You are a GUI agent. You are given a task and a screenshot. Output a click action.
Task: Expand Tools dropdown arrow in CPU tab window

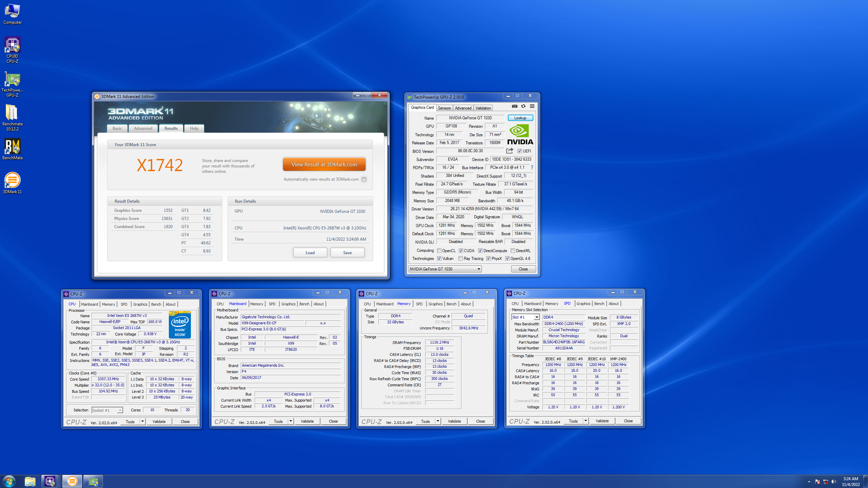click(x=142, y=422)
